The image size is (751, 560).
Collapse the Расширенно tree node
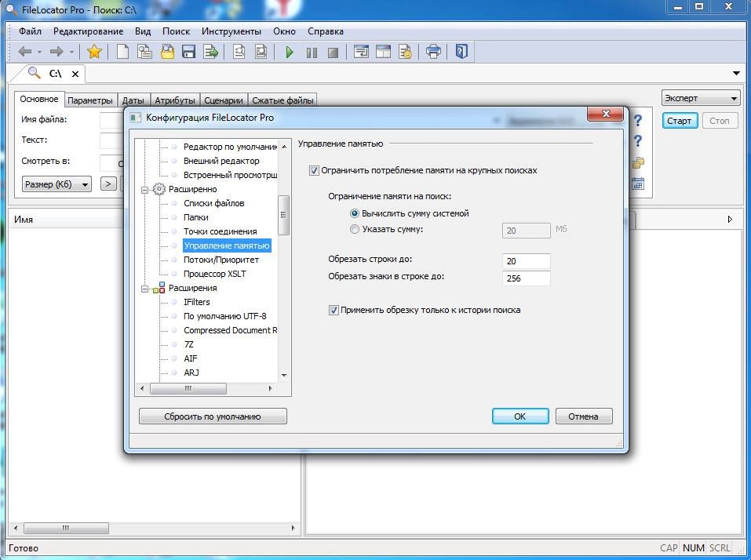click(144, 190)
